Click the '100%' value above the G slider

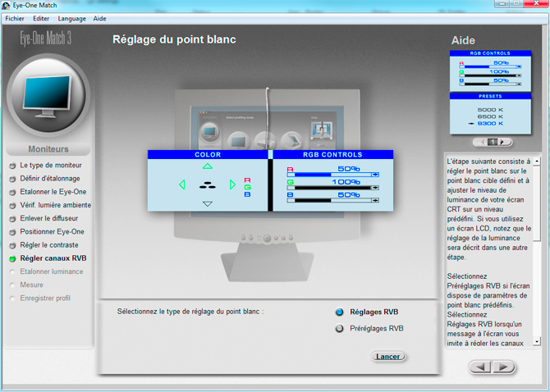point(346,182)
